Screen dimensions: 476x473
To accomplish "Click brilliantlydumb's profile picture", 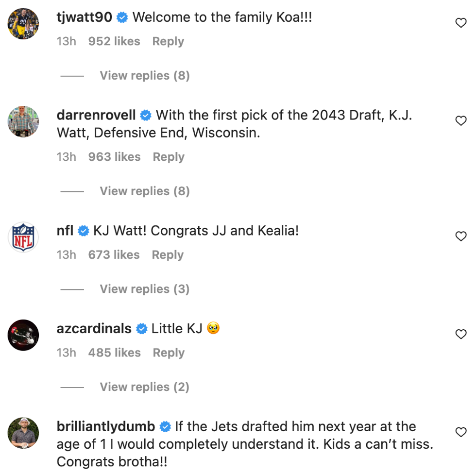I will [x=23, y=432].
